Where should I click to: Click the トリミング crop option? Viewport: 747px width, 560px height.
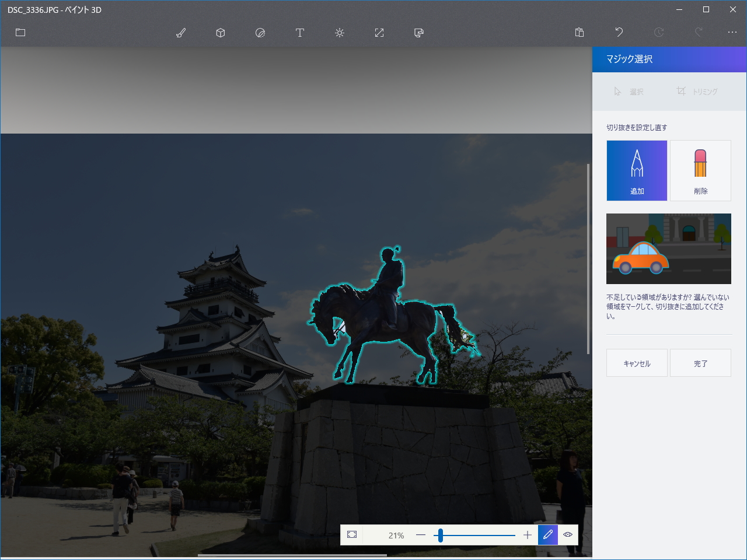tap(697, 92)
